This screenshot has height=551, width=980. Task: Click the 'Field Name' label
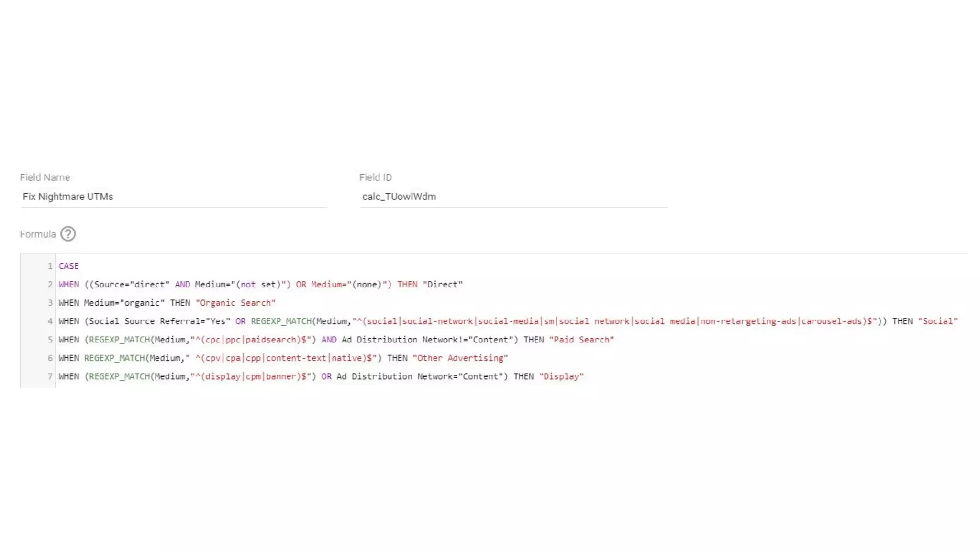pos(45,177)
